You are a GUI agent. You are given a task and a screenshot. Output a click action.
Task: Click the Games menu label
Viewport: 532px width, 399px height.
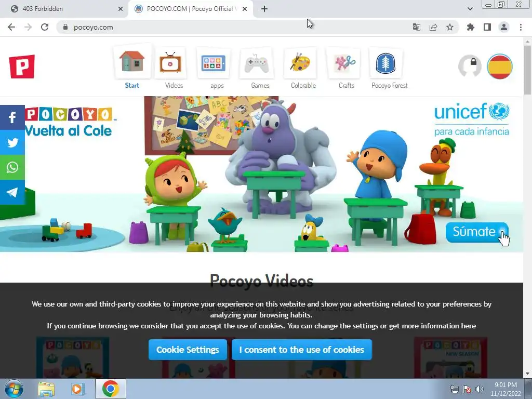coord(260,86)
